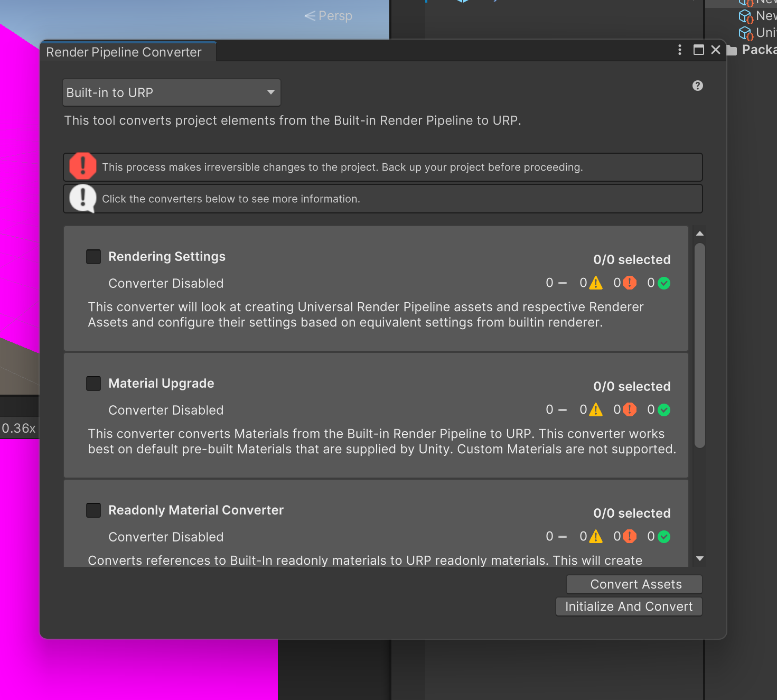Image resolution: width=777 pixels, height=700 pixels.
Task: Select the Material Upgrade converter title
Action: [x=161, y=384]
